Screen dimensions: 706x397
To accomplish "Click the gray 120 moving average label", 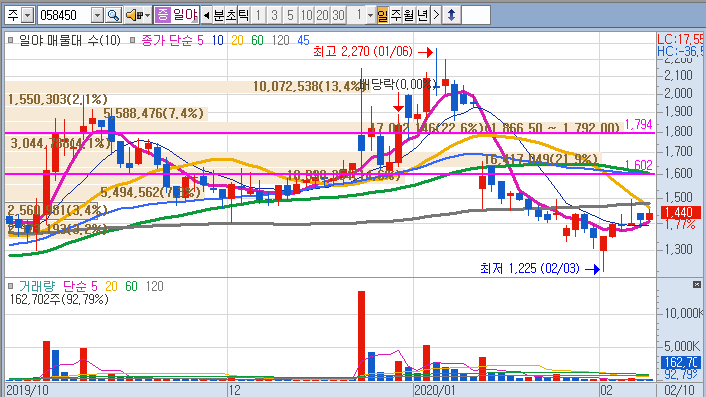I will [280, 41].
